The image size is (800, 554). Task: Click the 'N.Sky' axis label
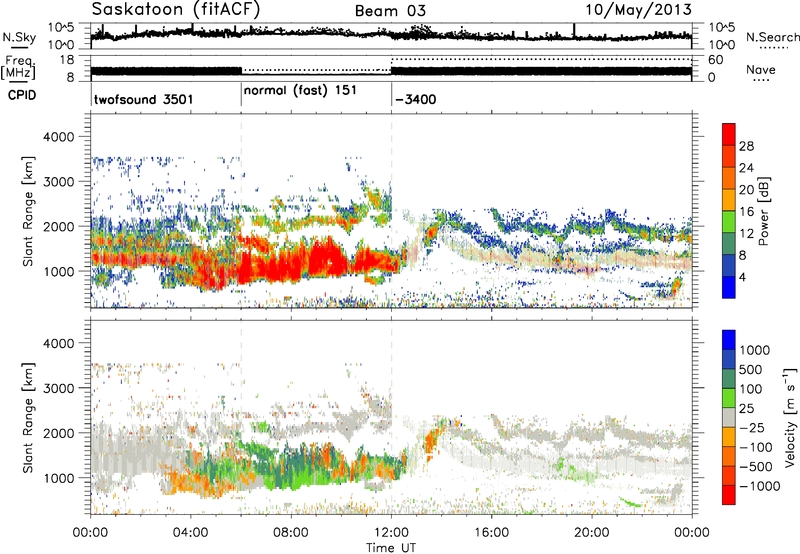click(19, 37)
